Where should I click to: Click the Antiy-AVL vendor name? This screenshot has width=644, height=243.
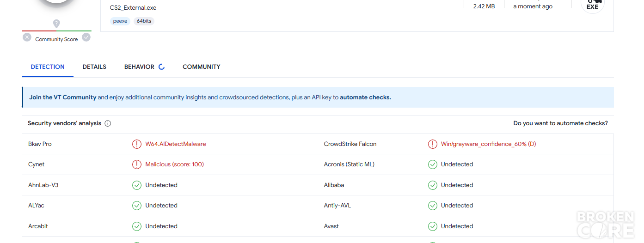coord(337,206)
